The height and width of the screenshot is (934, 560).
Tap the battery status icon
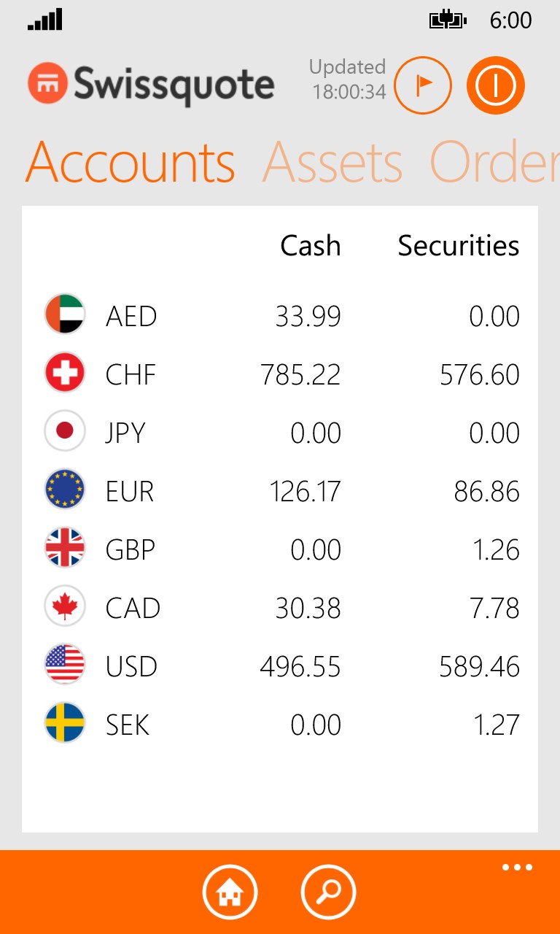448,20
